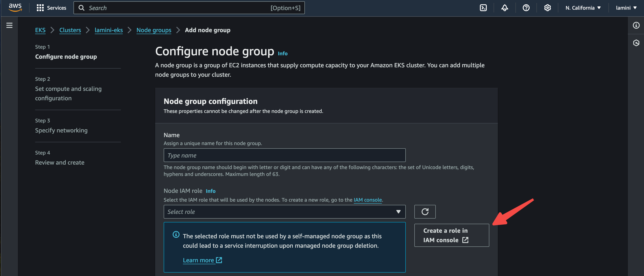Click the [Option+S] shortcut hint
Screen dimensions: 644x276
[x=286, y=8]
